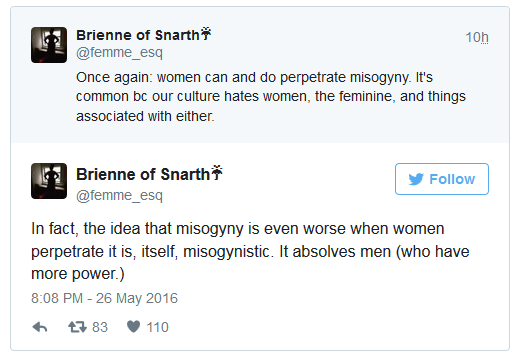Image resolution: width=517 pixels, height=360 pixels.
Task: Click the palm tree emoji beside top name
Action: point(205,34)
